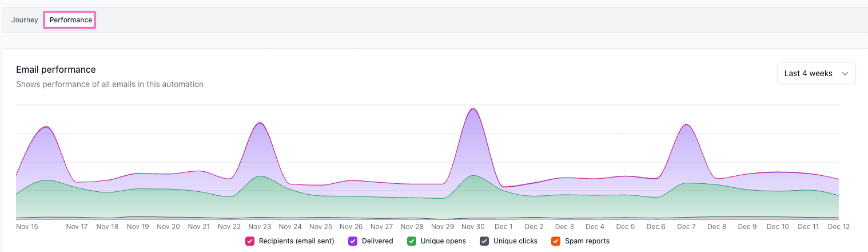Uncheck the Recipients (email sent) checkbox
This screenshot has width=868, height=252.
pyautogui.click(x=250, y=241)
